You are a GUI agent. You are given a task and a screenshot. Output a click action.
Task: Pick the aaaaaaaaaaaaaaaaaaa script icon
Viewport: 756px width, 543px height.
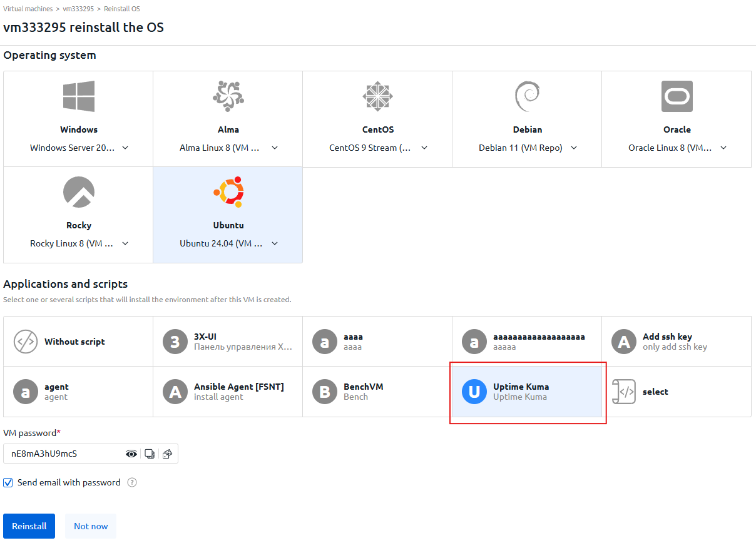tap(474, 342)
